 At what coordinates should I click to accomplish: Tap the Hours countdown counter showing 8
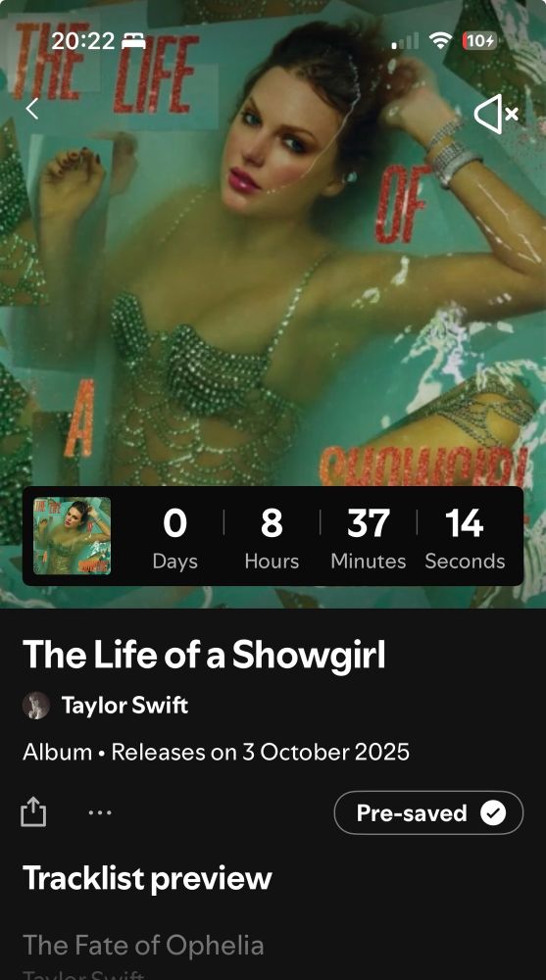tap(272, 537)
